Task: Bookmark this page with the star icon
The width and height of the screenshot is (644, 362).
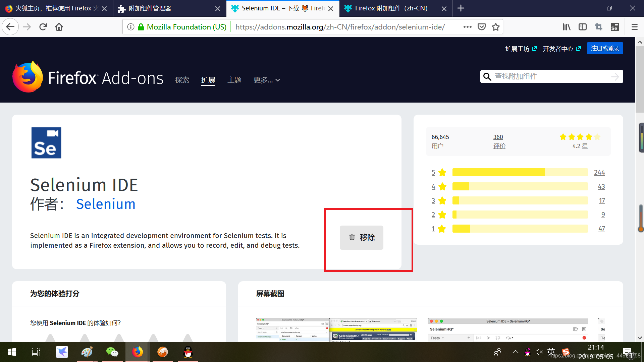Action: (x=496, y=27)
